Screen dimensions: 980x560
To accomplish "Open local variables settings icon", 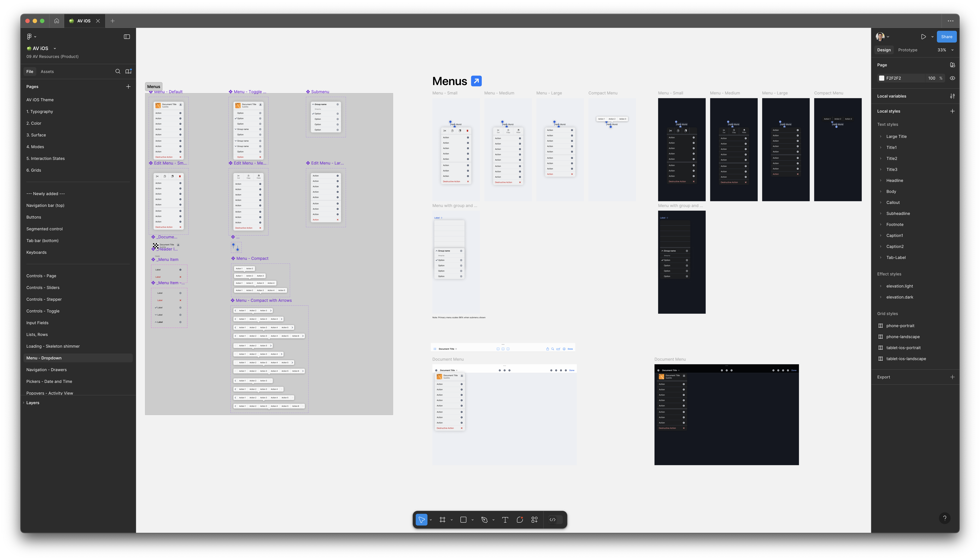I will coord(952,96).
